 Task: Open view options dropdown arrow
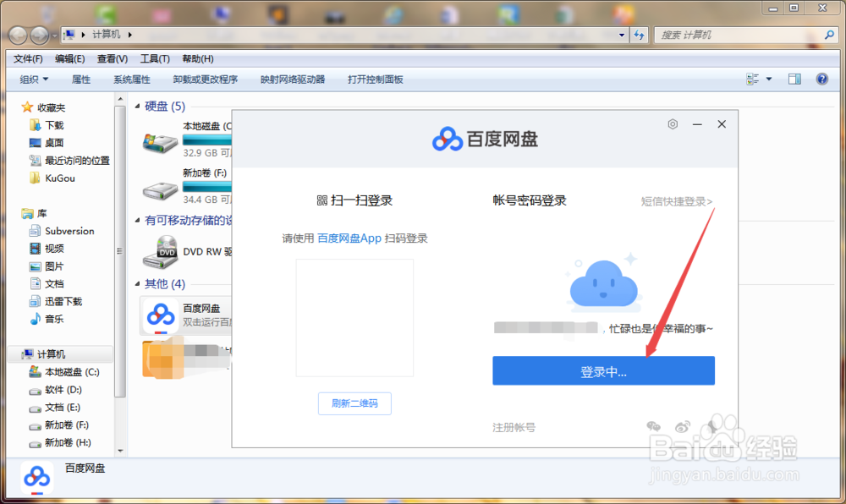coord(769,79)
